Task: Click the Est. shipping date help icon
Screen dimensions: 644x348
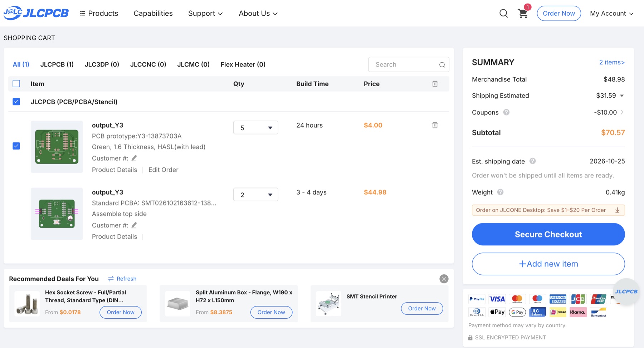Action: point(532,161)
